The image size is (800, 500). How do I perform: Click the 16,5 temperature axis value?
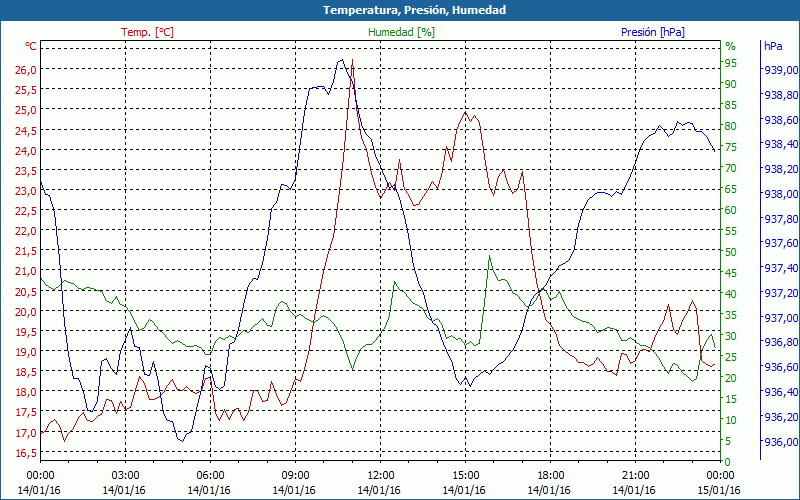(x=27, y=453)
